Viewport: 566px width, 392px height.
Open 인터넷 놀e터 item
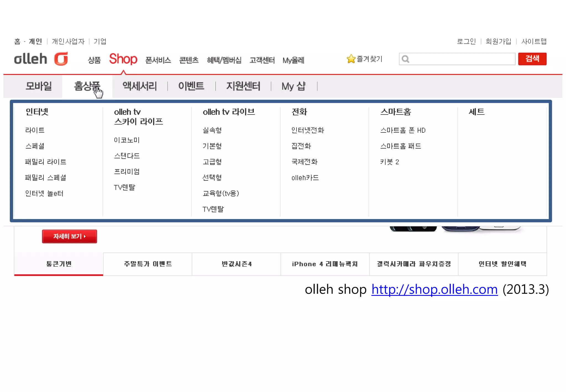pyautogui.click(x=44, y=193)
